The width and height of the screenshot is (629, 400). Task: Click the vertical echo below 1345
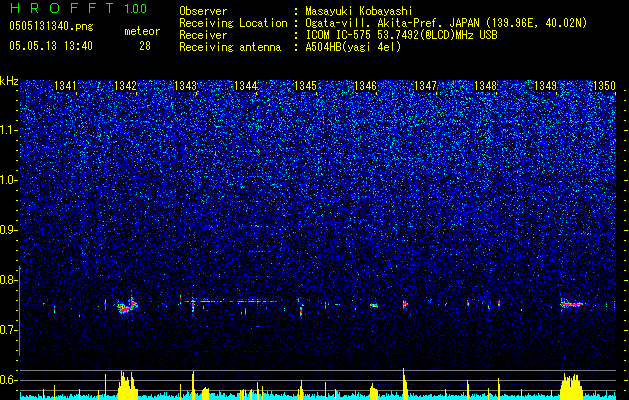[x=301, y=311]
